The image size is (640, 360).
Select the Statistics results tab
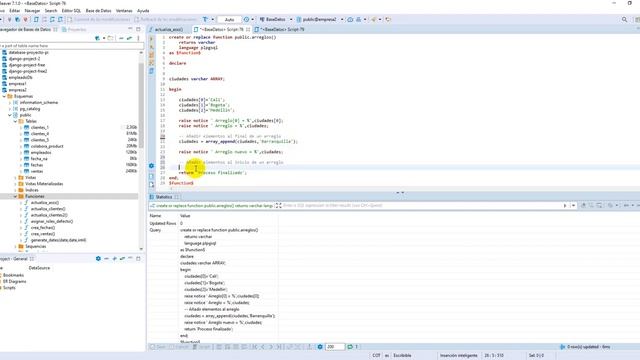click(x=163, y=197)
